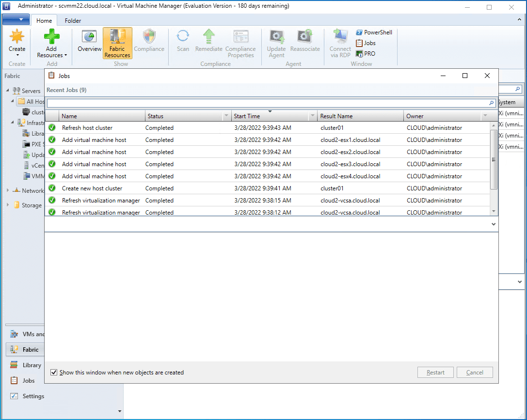The height and width of the screenshot is (420, 527).
Task: Click the Compliance shield icon
Action: 149,36
